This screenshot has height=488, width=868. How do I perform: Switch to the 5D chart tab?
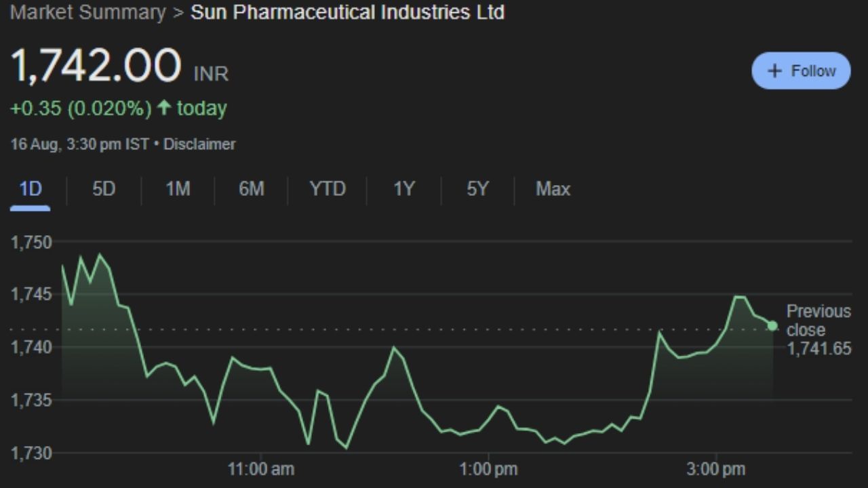click(x=104, y=189)
